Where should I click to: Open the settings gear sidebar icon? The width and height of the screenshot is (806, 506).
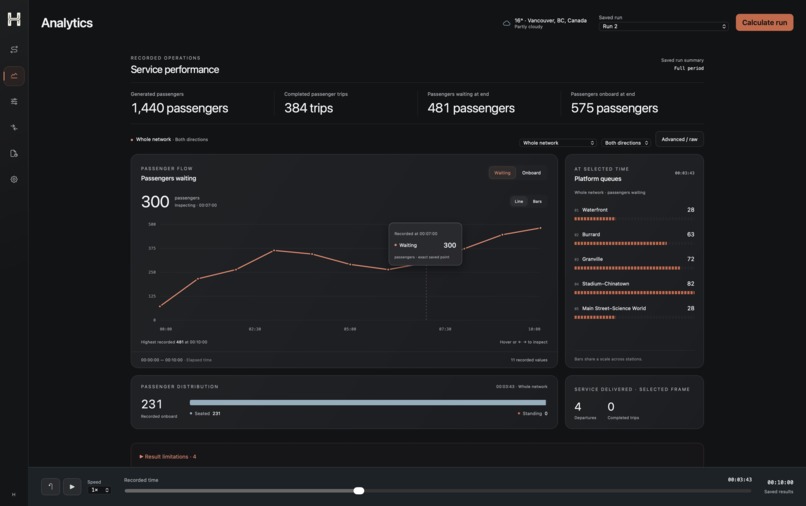pos(14,179)
